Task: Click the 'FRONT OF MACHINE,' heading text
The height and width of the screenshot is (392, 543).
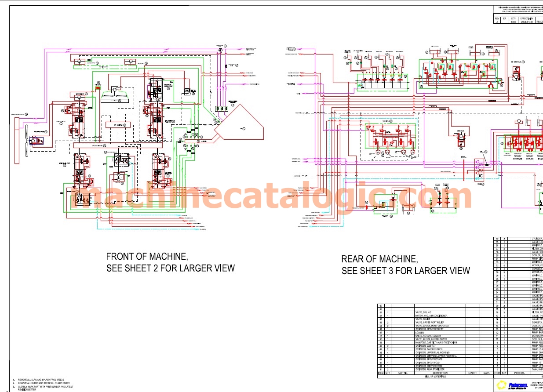Action: (x=148, y=257)
